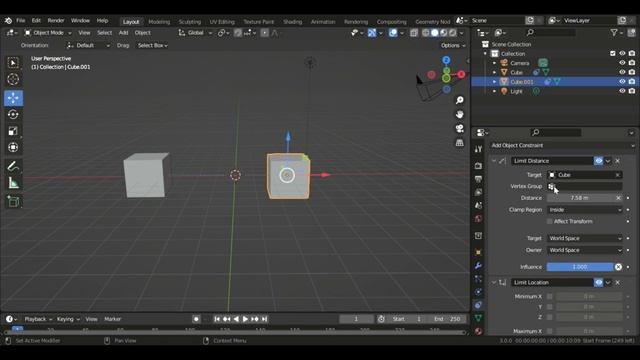The height and width of the screenshot is (360, 640).
Task: Switch to the Sculpting workspace tab
Action: [x=190, y=22]
